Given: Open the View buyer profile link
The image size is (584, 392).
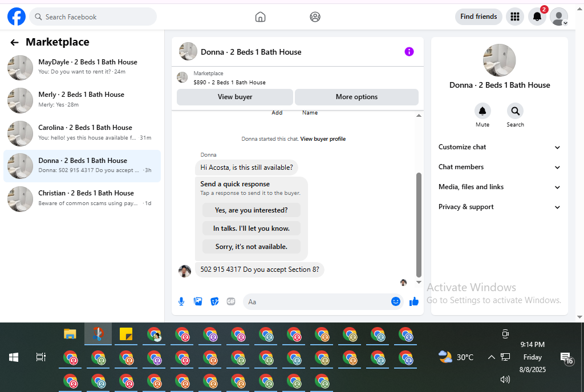Looking at the screenshot, I should [323, 139].
